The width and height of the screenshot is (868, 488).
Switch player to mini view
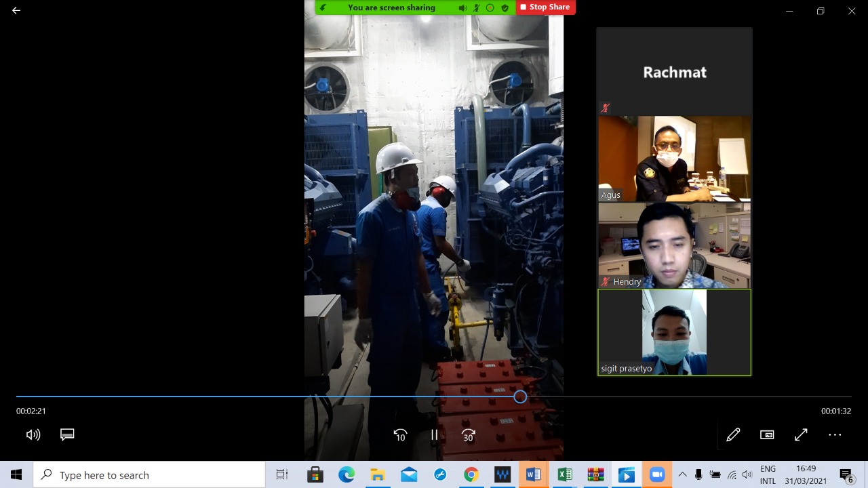tap(767, 435)
